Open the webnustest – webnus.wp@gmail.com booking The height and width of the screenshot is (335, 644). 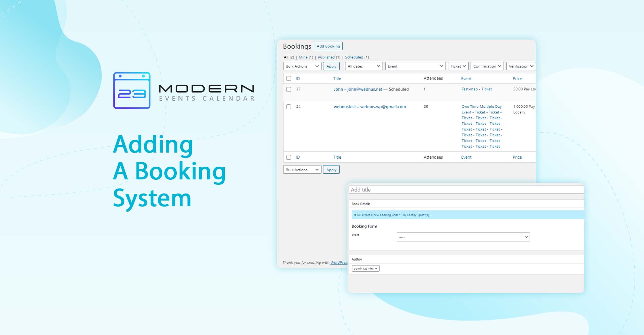pyautogui.click(x=370, y=107)
